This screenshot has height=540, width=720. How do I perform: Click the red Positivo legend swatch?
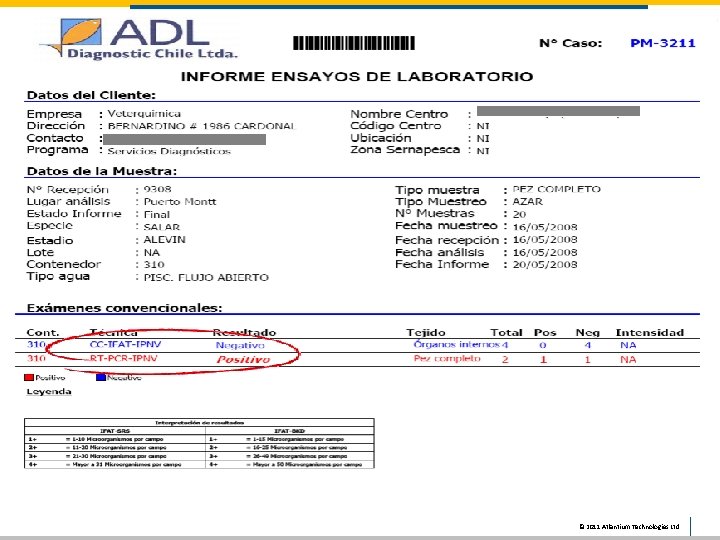click(29, 377)
